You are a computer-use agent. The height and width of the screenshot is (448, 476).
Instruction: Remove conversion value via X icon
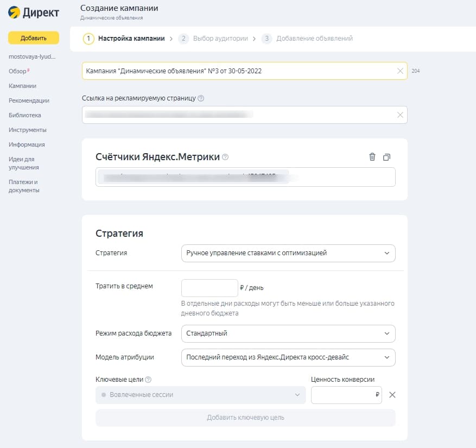[392, 395]
